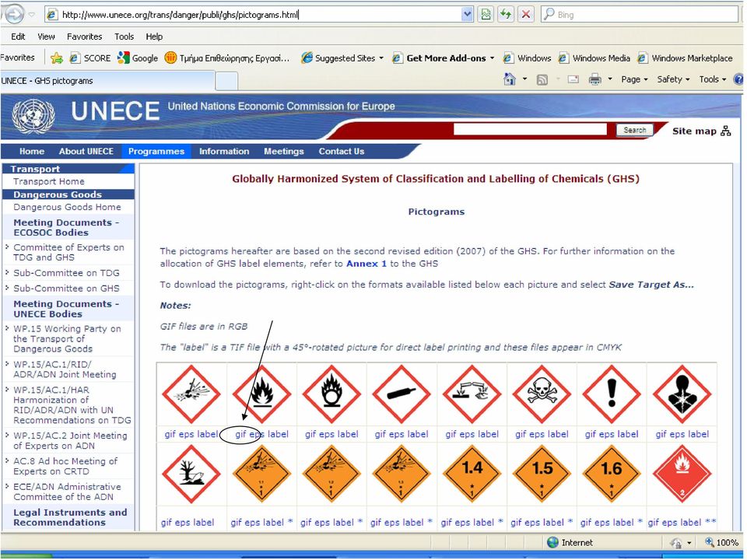
Task: Click the Favorites star add icon
Action: point(56,58)
